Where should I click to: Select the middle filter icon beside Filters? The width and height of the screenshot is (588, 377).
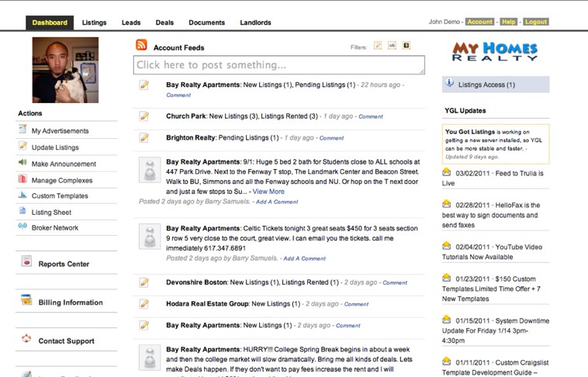coord(392,46)
